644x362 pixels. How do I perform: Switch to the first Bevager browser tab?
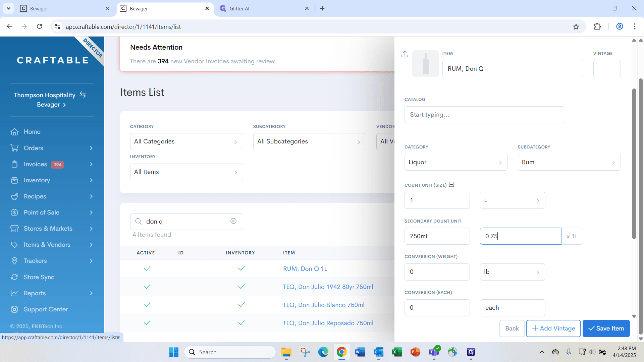coord(65,8)
